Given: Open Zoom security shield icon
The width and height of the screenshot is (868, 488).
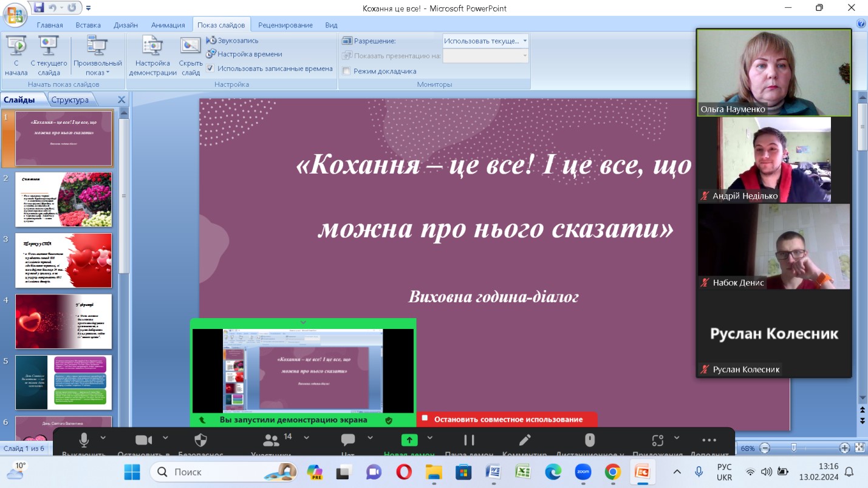Looking at the screenshot, I should 201,440.
